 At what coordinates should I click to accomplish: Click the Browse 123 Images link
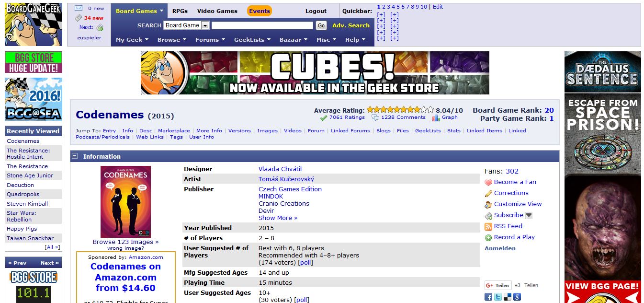tap(125, 242)
